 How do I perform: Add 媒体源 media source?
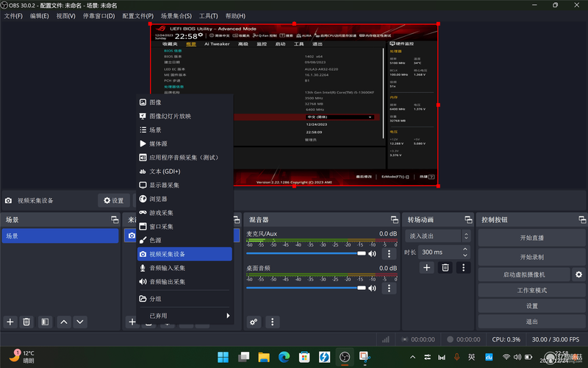tap(184, 144)
